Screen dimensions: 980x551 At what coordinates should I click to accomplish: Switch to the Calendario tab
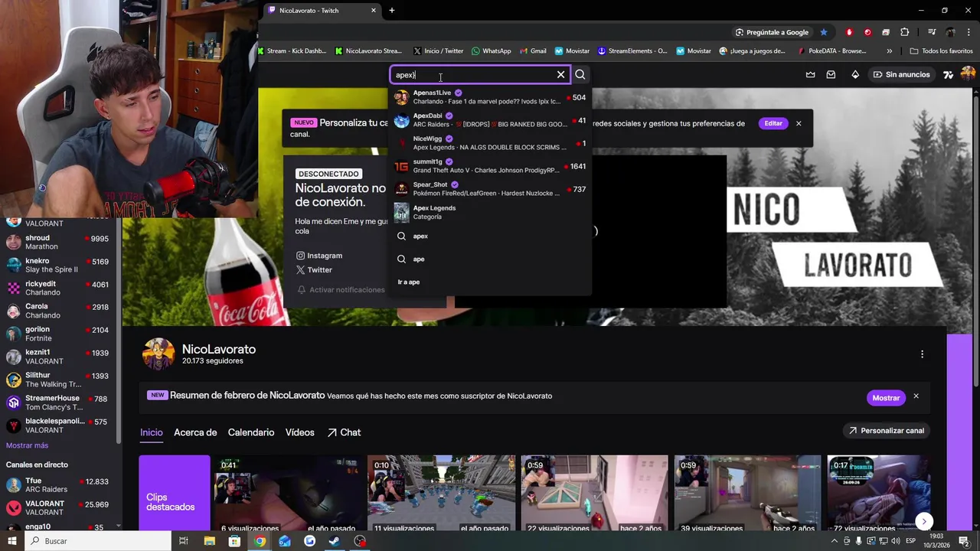pyautogui.click(x=251, y=432)
